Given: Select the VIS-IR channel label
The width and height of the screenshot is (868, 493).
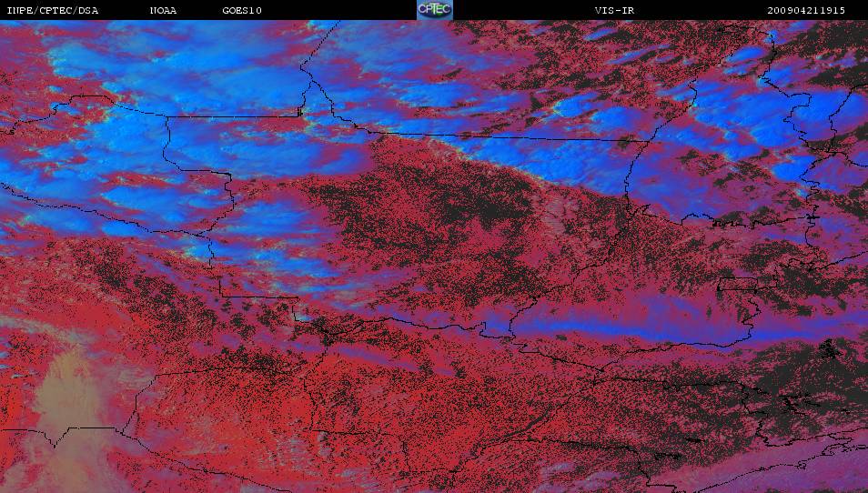Looking at the screenshot, I should click(x=614, y=11).
